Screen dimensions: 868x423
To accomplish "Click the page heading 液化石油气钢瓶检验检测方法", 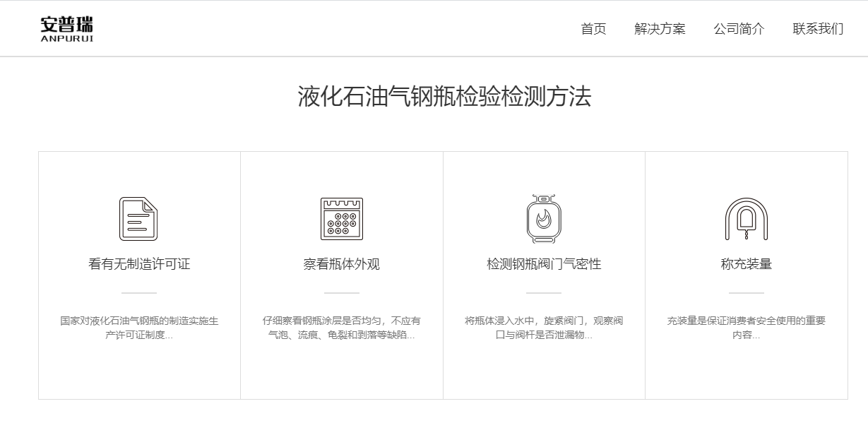I will [x=444, y=97].
